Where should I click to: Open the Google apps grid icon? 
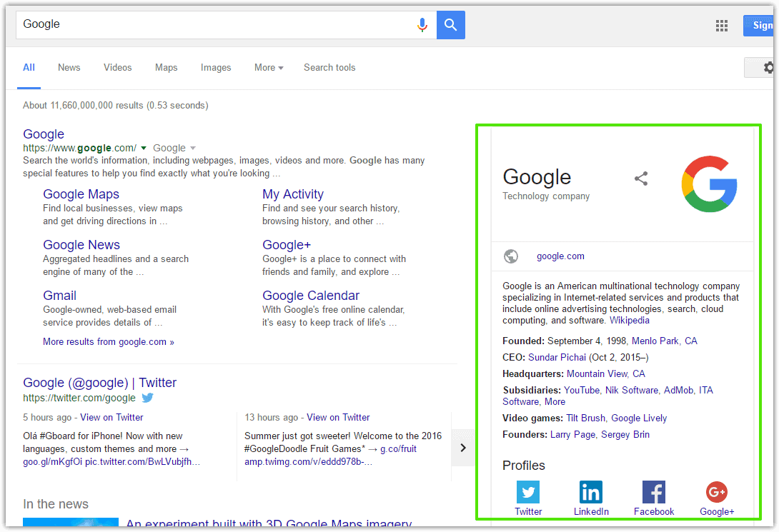pos(721,25)
